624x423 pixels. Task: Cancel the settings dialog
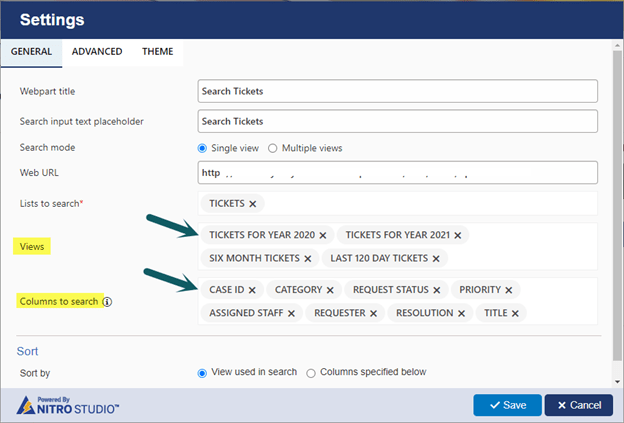tap(578, 405)
